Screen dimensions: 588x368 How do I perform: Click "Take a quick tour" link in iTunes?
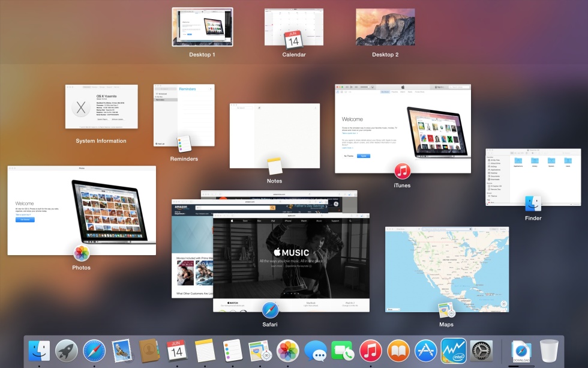tap(349, 133)
